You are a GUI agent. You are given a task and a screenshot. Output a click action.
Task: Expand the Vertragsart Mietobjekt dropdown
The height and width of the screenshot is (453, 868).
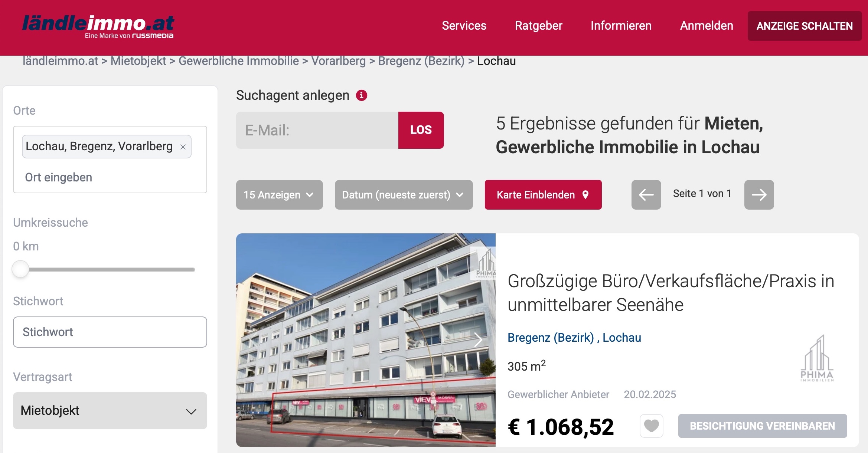(x=110, y=410)
